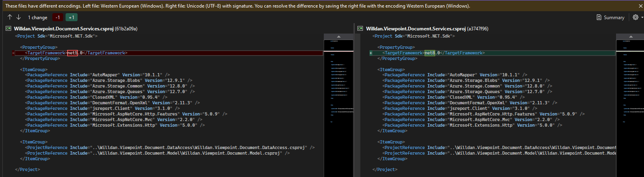
Task: Click the plus marker on added line
Action: coord(371,53)
